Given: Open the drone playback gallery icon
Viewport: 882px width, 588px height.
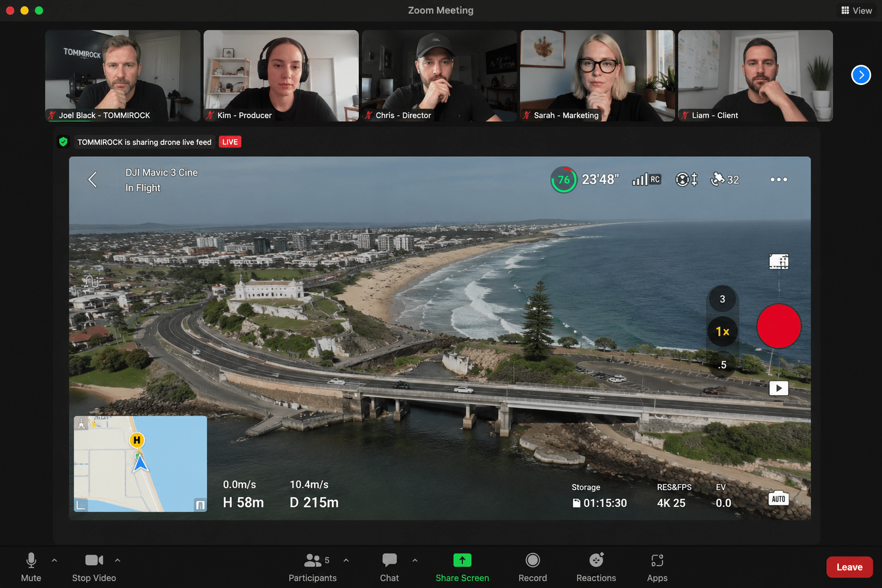Looking at the screenshot, I should (779, 388).
